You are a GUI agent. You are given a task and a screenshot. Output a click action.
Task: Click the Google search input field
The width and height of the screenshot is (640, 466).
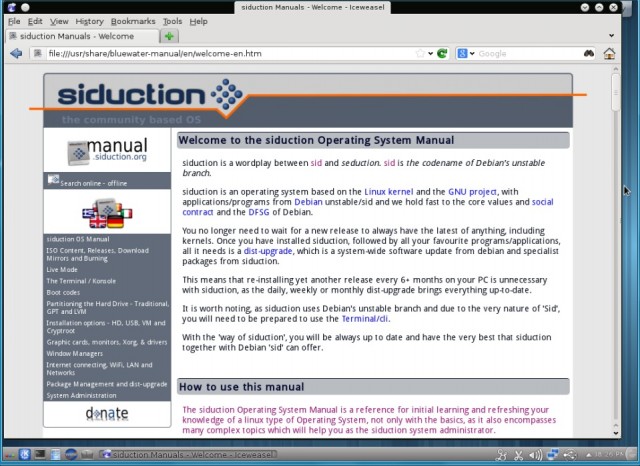click(x=529, y=53)
